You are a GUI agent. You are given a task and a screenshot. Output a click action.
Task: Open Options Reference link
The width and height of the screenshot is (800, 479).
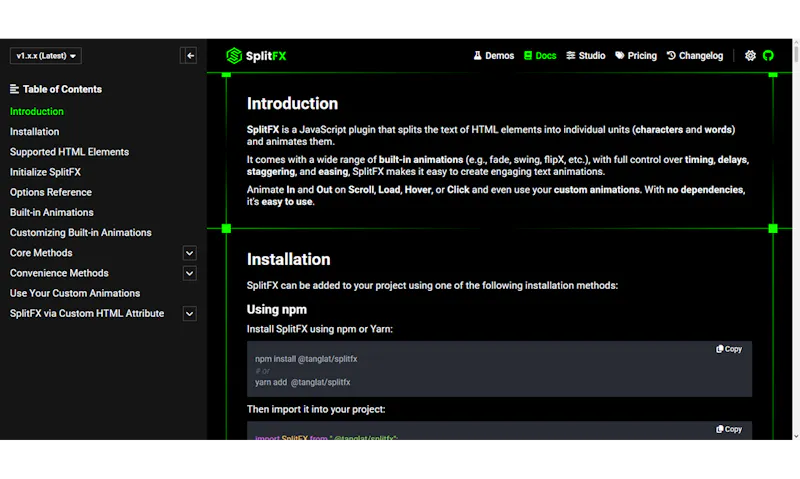[51, 192]
